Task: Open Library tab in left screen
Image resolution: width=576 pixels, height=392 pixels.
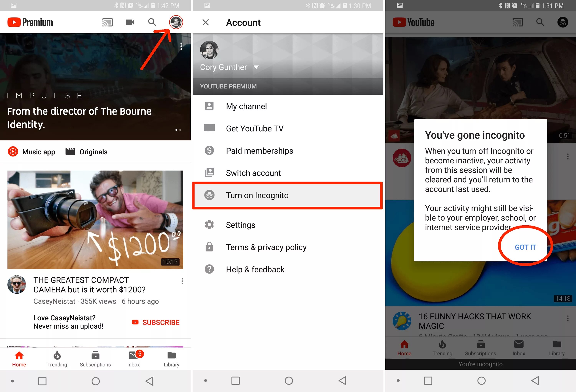Action: click(171, 358)
